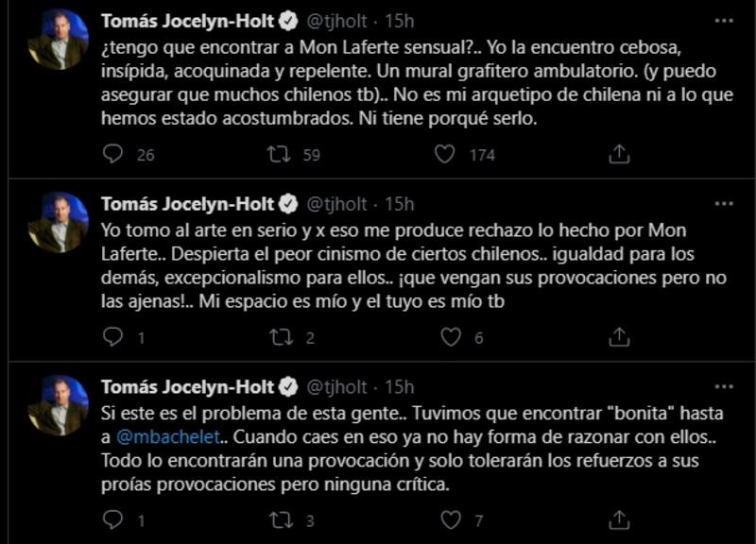
Task: Open the 15h timestamp of the third tweet
Action: [x=400, y=386]
